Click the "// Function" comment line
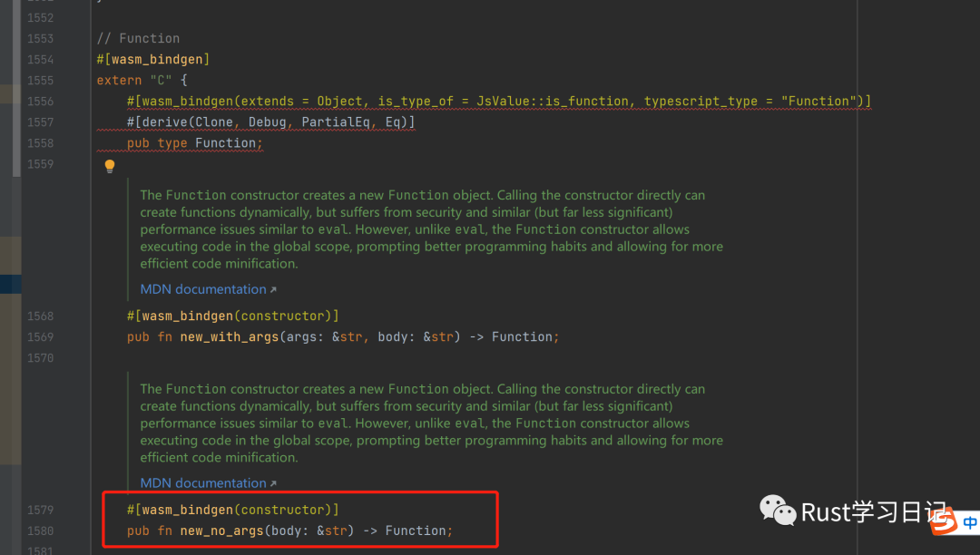This screenshot has width=980, height=555. coord(138,38)
